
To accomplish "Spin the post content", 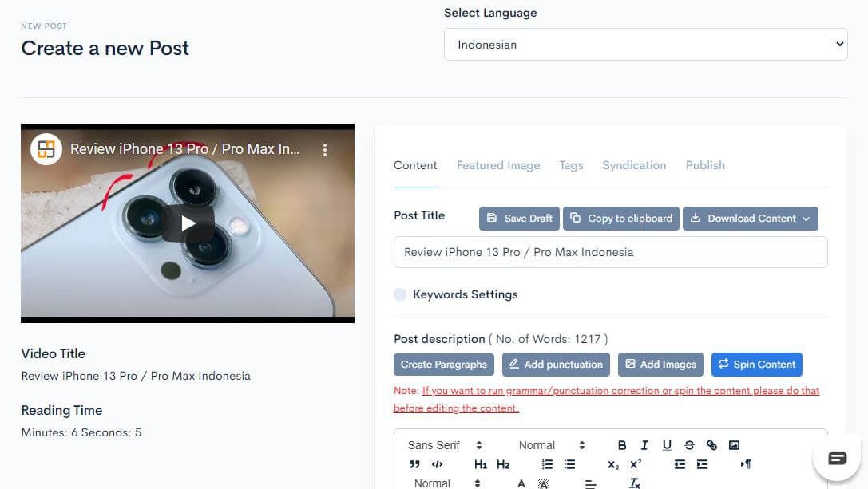I will (x=757, y=365).
